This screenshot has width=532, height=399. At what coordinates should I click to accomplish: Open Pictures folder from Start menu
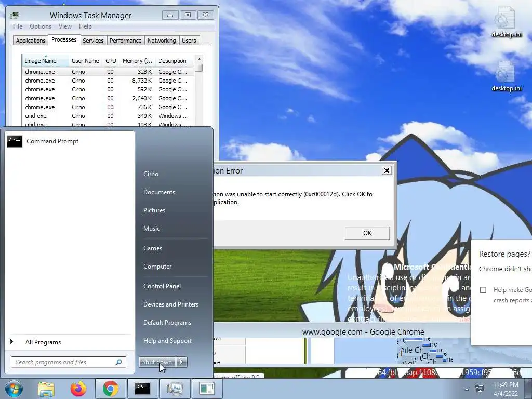154,210
